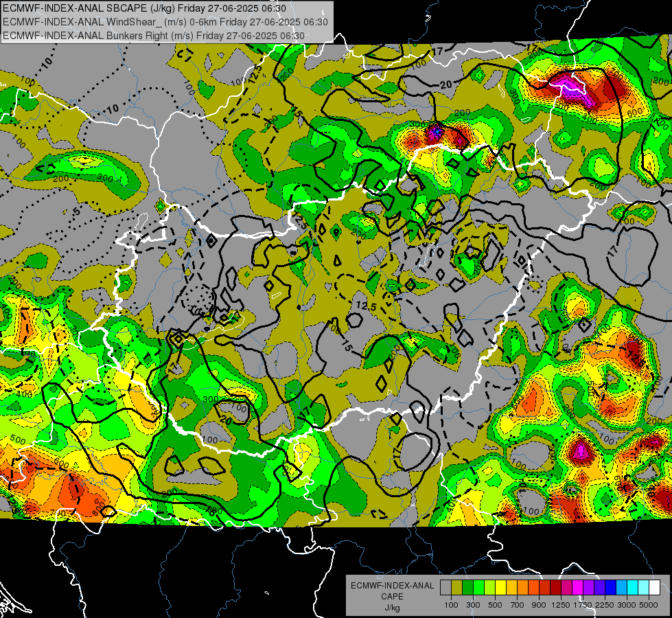Click the bright magenta legend swatch

click(578, 588)
